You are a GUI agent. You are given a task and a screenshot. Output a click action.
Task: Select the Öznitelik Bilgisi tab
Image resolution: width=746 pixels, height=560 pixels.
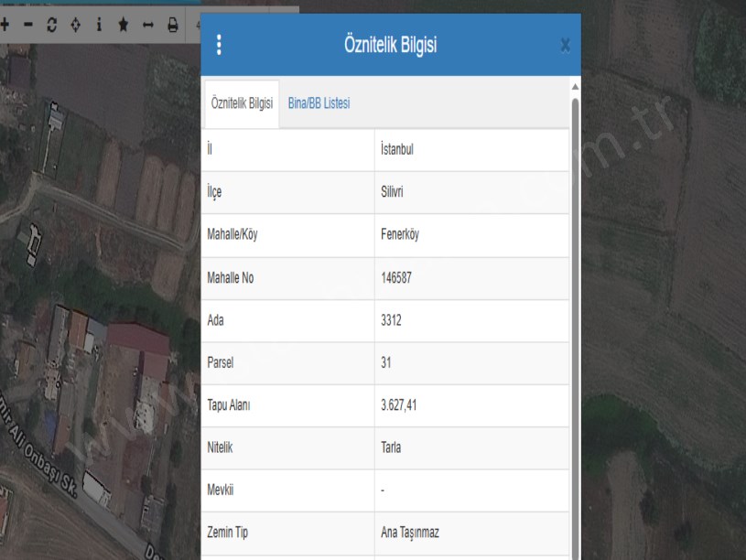(242, 103)
